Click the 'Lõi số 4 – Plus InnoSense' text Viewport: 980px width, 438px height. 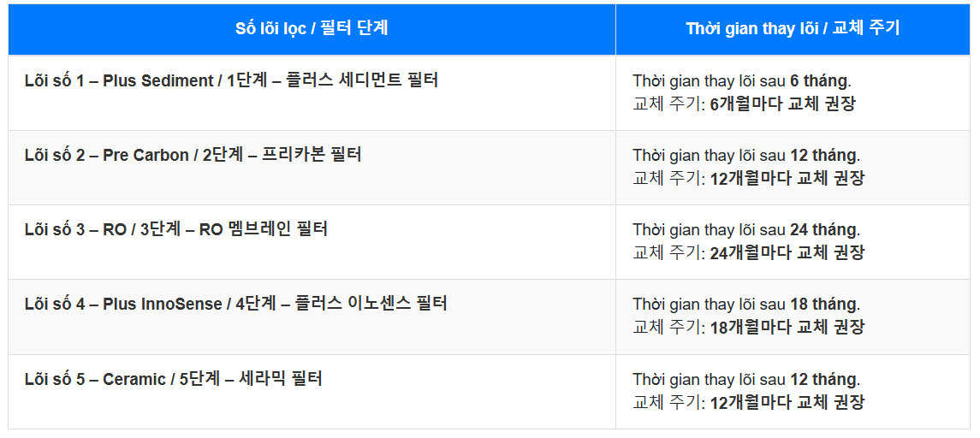[124, 305]
